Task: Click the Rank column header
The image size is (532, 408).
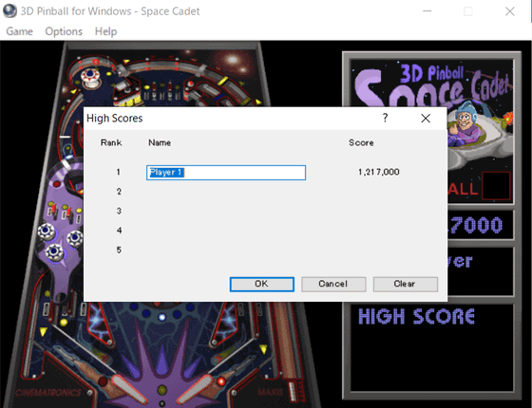Action: point(111,142)
